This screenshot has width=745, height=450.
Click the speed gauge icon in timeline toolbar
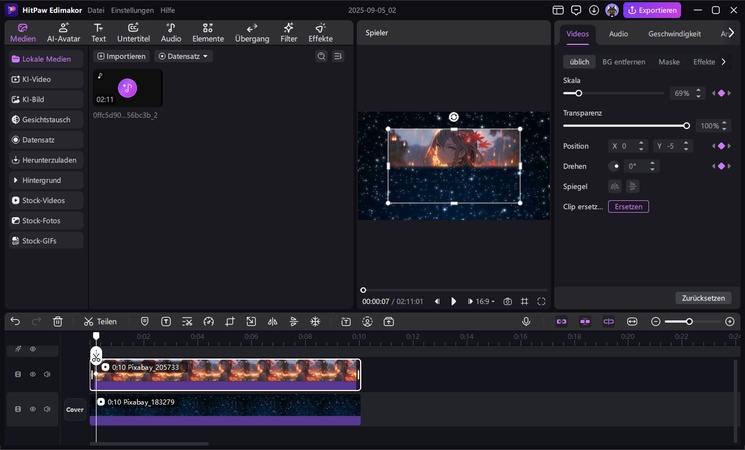pyautogui.click(x=209, y=322)
